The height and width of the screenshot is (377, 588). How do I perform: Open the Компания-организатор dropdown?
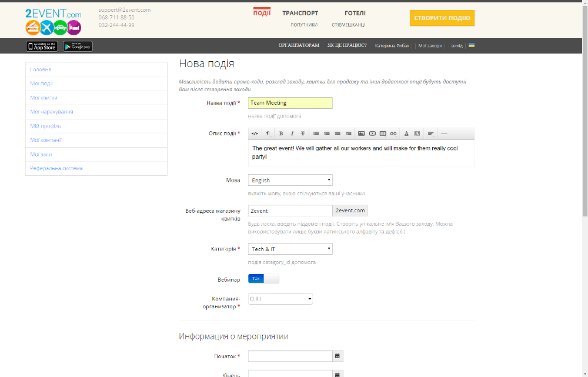pos(280,299)
